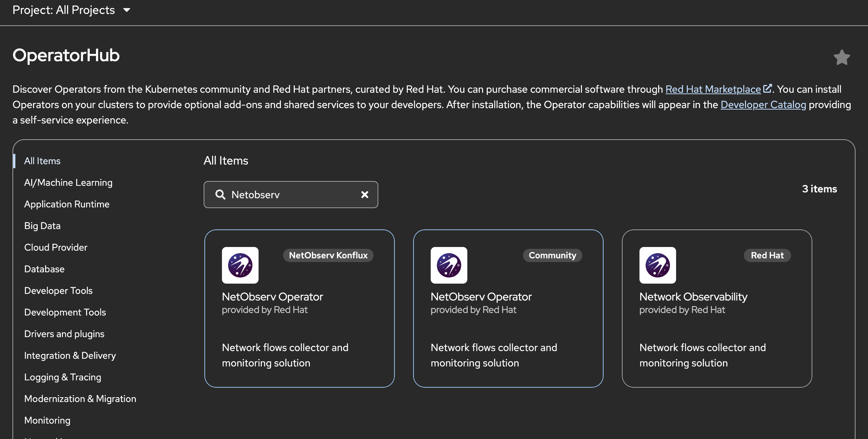The image size is (868, 439).
Task: Click the search magnifier icon
Action: click(220, 195)
